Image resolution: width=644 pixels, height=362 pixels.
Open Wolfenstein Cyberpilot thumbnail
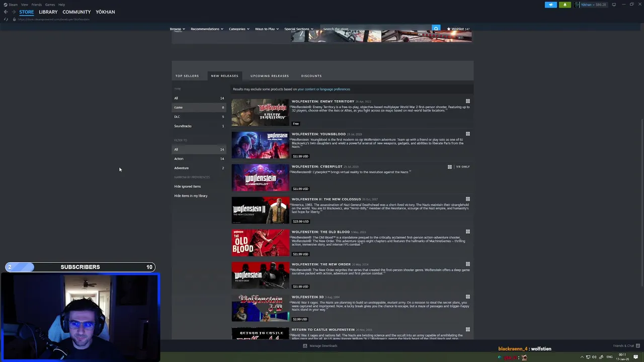point(260,177)
